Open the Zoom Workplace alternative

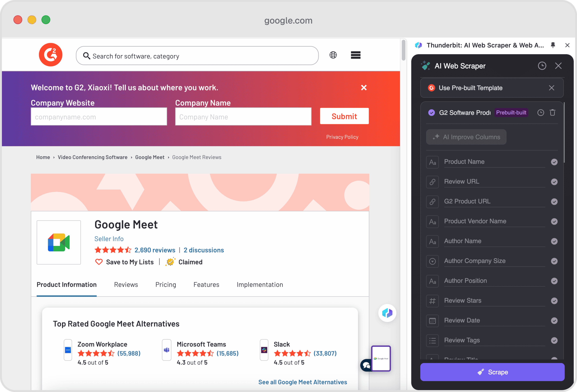tap(102, 344)
